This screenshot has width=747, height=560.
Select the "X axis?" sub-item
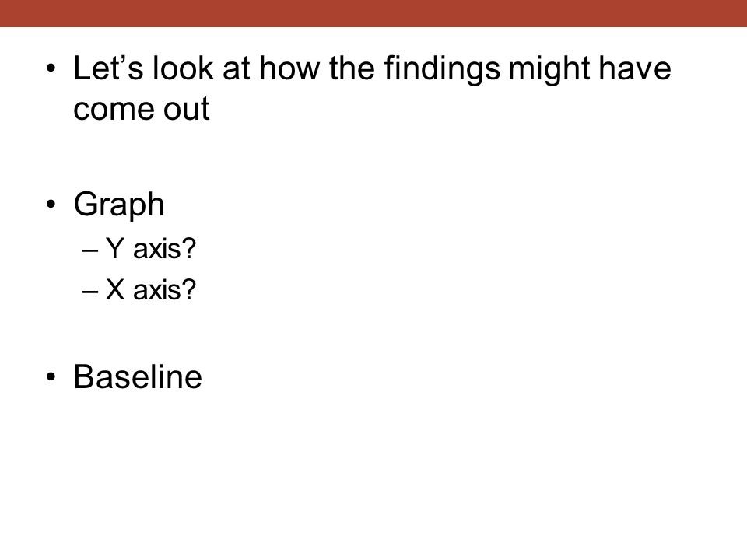click(150, 289)
